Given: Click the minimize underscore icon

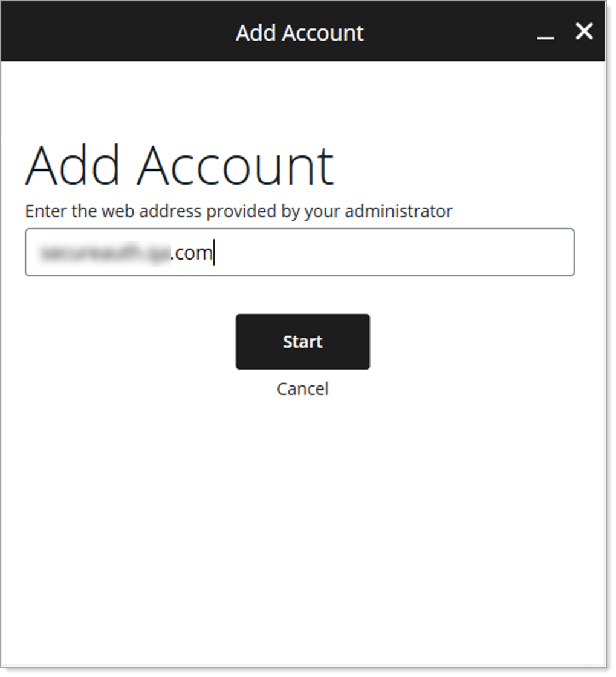Looking at the screenshot, I should point(545,36).
